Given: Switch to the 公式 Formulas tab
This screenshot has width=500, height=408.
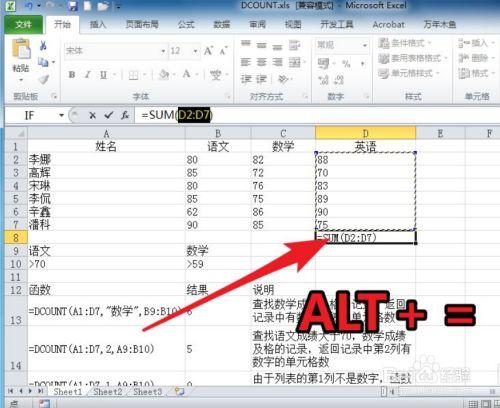Looking at the screenshot, I should pyautogui.click(x=186, y=24).
